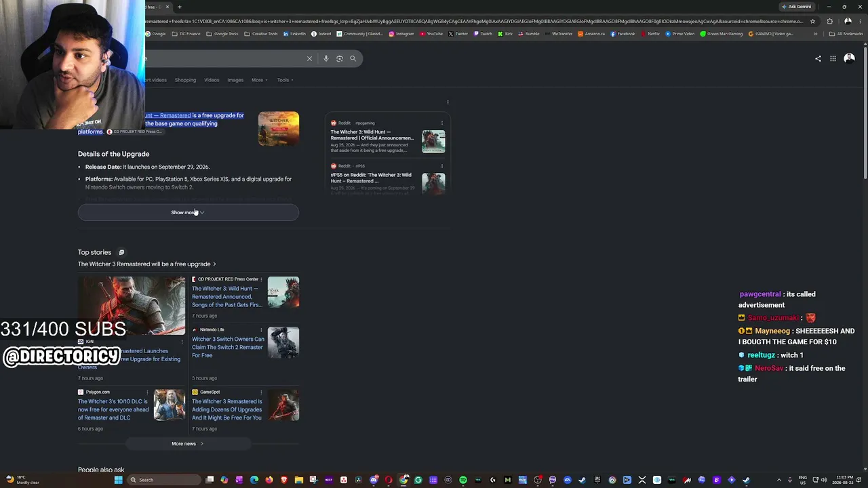Open the Prime Video bookmark
The height and width of the screenshot is (488, 868).
(680, 34)
